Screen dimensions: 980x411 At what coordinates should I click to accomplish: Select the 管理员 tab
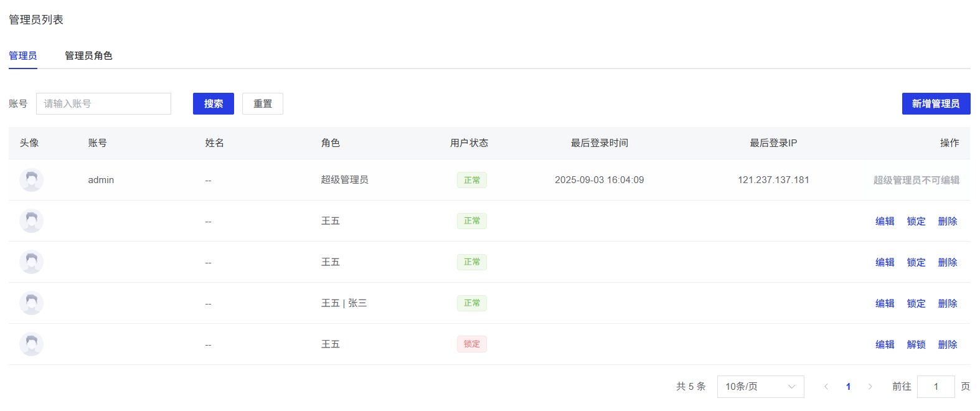(x=23, y=55)
